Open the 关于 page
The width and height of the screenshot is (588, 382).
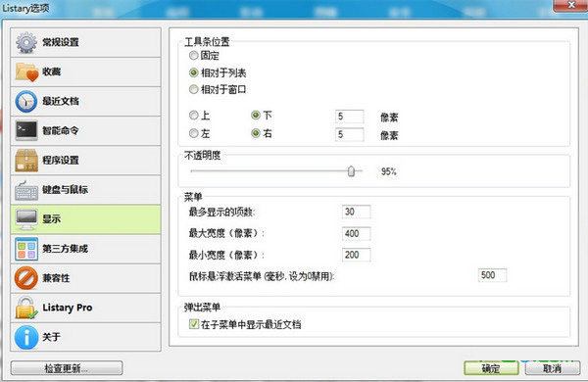86,337
